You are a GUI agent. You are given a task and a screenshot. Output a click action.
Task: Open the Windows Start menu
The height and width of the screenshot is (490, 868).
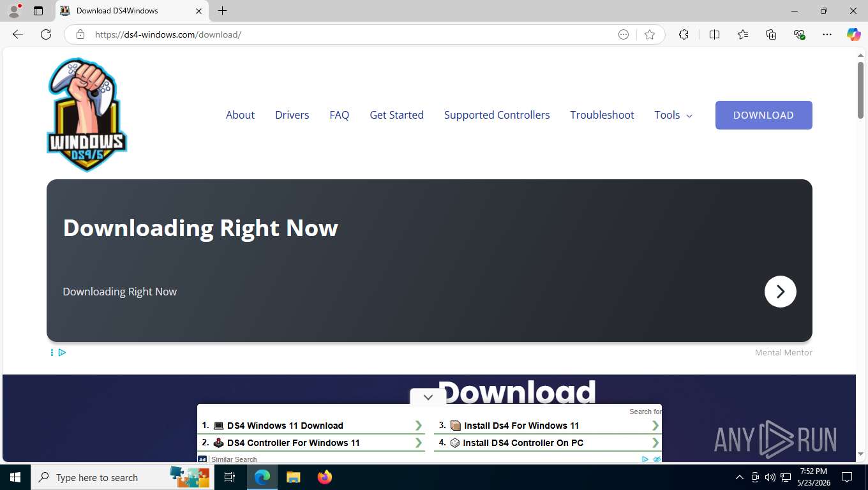(15, 477)
